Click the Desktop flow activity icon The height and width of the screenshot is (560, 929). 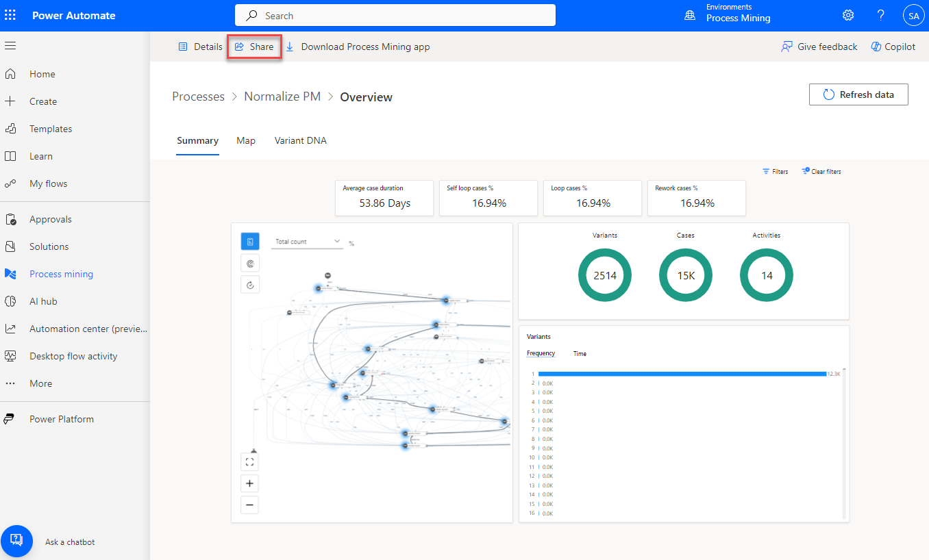coord(10,356)
